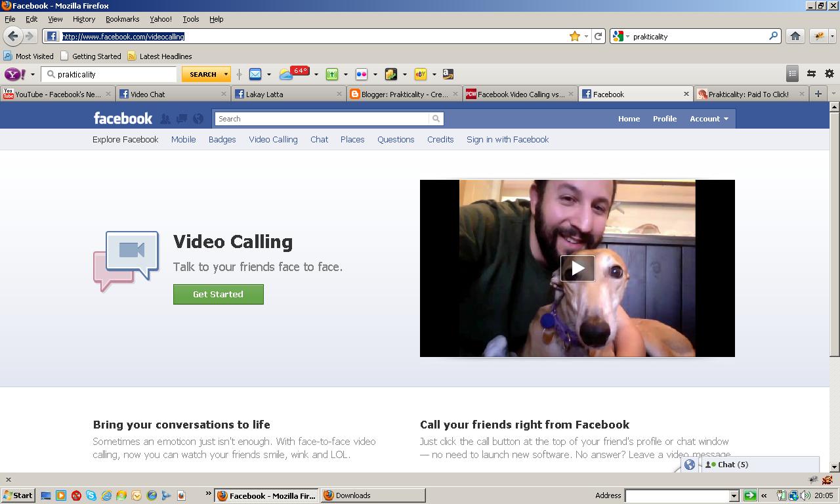Open the green radio icon on Yahoo toolbar
The height and width of the screenshot is (504, 840).
point(332,74)
